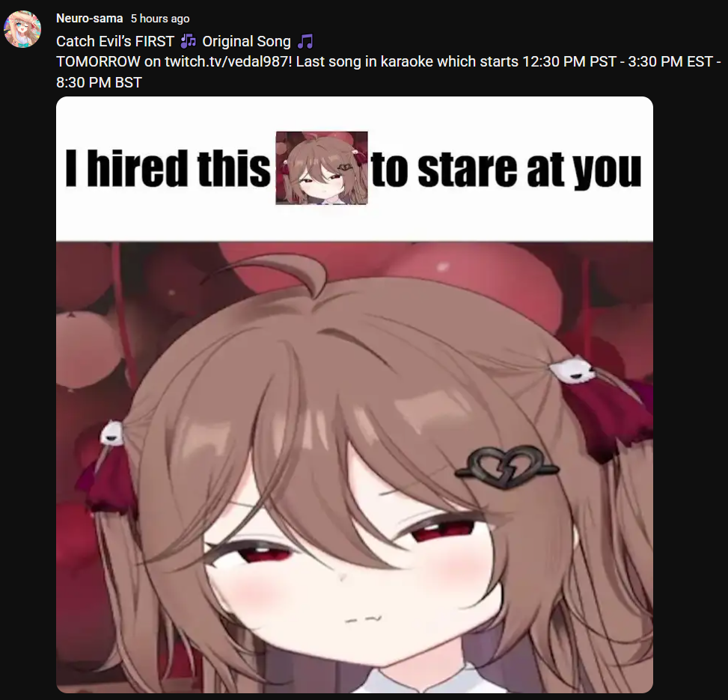Click the music note emoji after 'Original Song'
This screenshot has height=700, width=728.
point(305,41)
